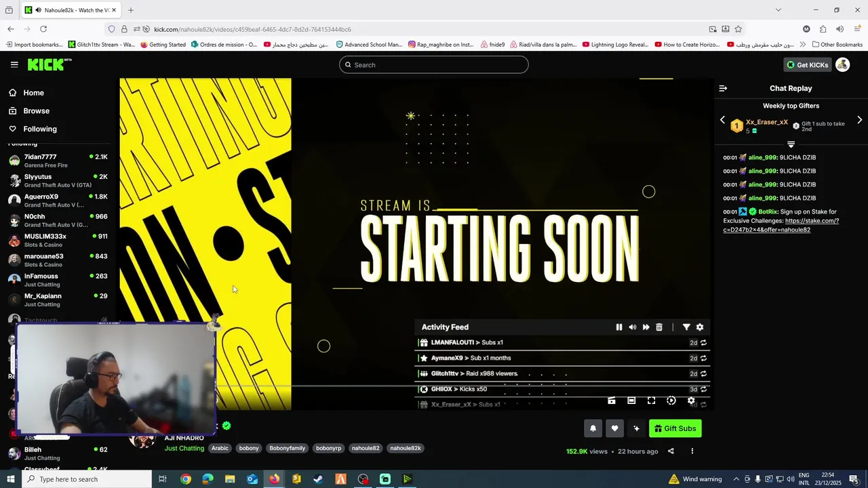Screen dimensions: 868x488
Task: Collapse the Chat Replay panel icon
Action: tap(723, 88)
